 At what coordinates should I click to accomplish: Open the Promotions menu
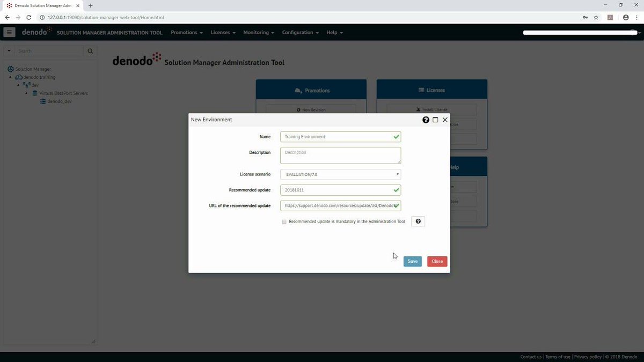pos(186,32)
